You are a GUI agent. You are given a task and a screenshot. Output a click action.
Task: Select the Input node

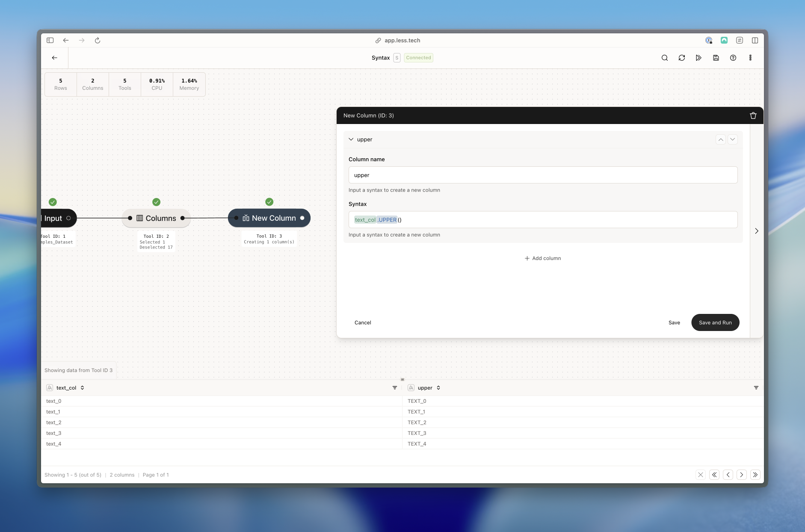click(x=59, y=218)
